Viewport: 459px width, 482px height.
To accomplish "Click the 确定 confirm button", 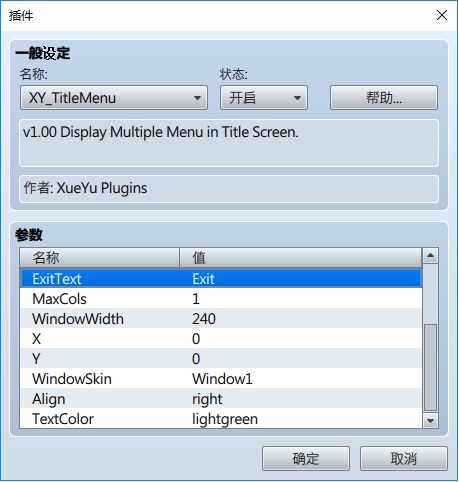I will [306, 458].
